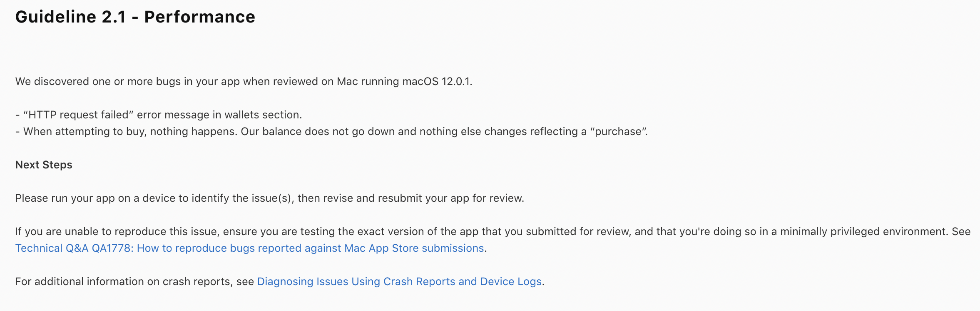Screen dimensions: 980x311
Task: Click "minimally privileged environment" phrase
Action: [x=863, y=232]
